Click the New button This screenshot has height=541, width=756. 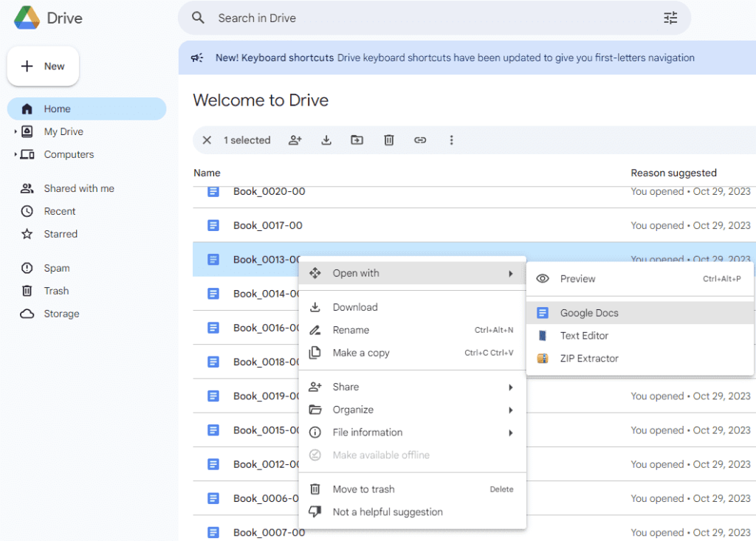pyautogui.click(x=43, y=66)
